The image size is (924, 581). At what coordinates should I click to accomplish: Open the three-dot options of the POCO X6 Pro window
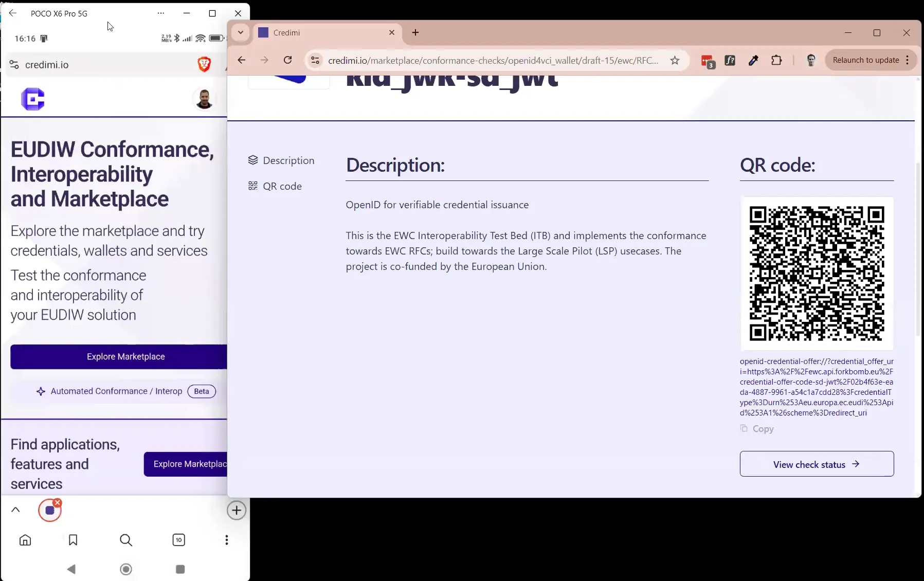point(161,13)
